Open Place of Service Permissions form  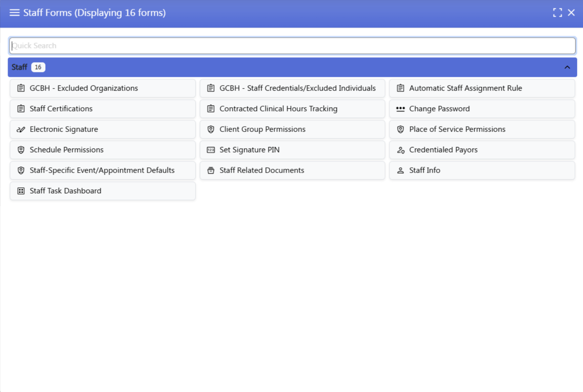[x=482, y=129]
